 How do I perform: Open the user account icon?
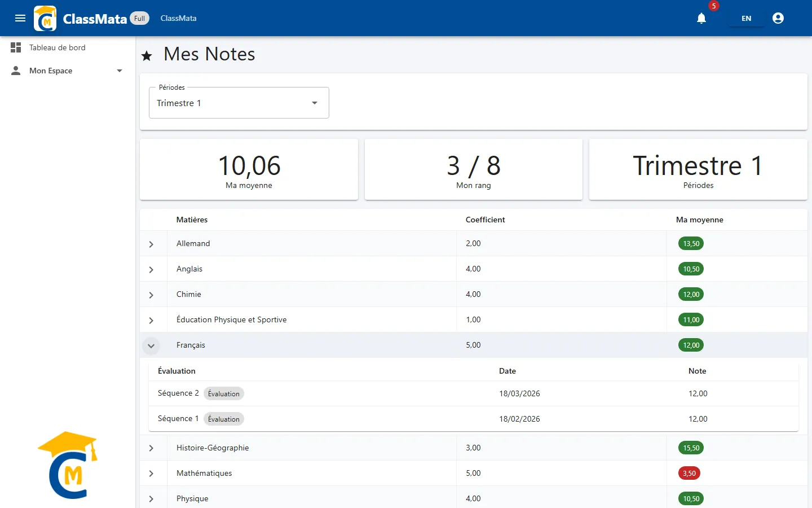[778, 18]
